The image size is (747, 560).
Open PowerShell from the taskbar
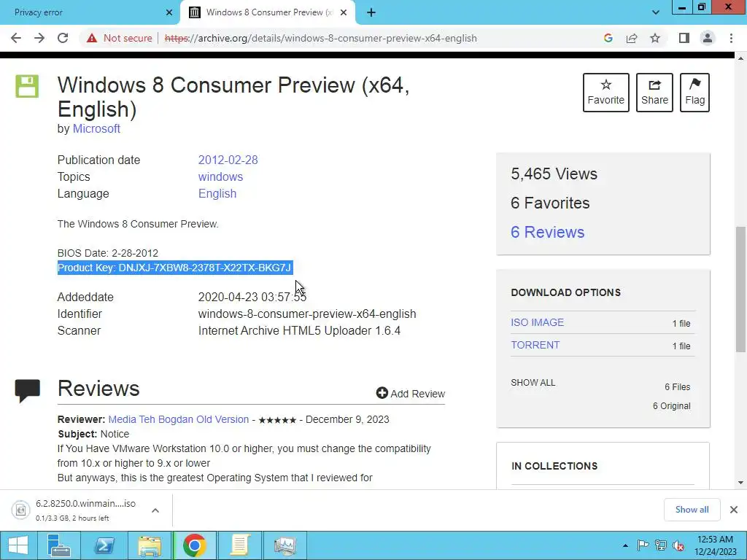(104, 545)
